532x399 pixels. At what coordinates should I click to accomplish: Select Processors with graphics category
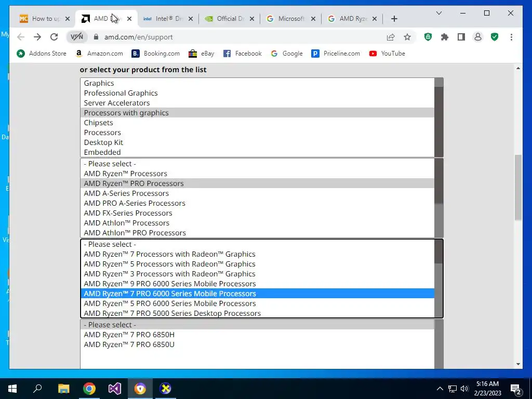coord(257,113)
